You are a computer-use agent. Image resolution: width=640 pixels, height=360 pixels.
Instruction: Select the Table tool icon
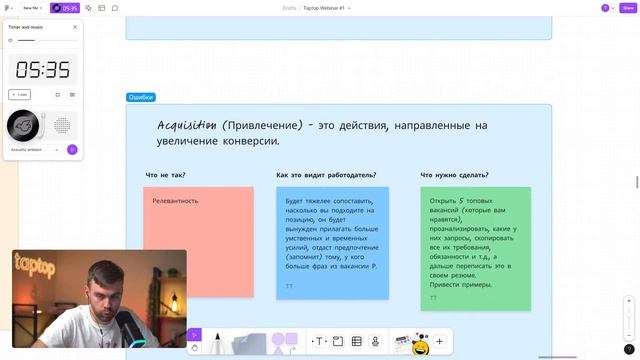click(357, 341)
